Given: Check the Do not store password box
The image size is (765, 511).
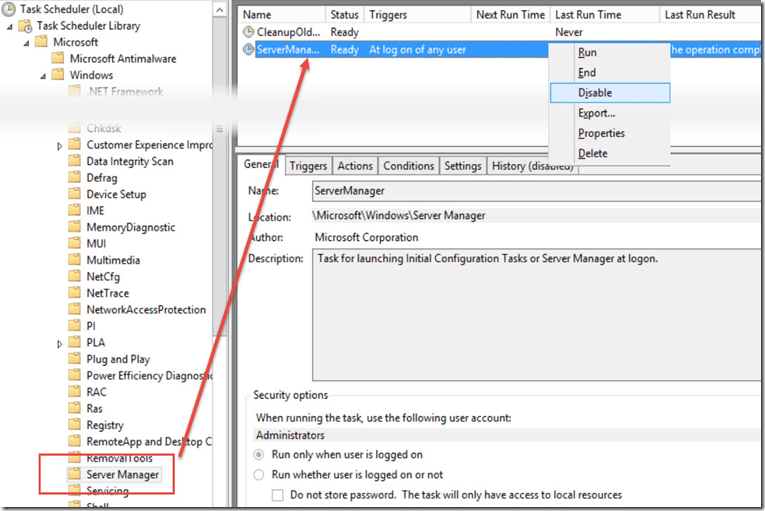Looking at the screenshot, I should tap(279, 495).
